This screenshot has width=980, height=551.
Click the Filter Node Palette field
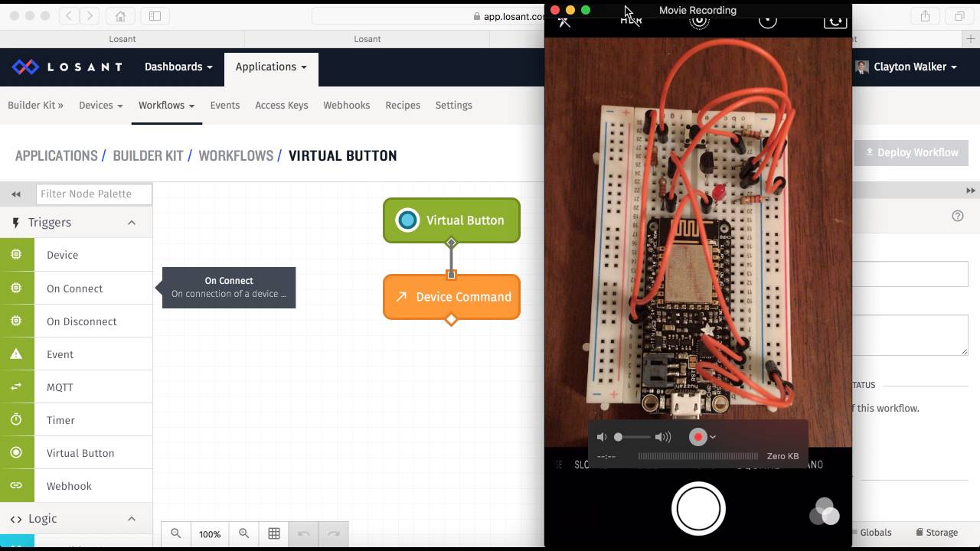pos(94,194)
